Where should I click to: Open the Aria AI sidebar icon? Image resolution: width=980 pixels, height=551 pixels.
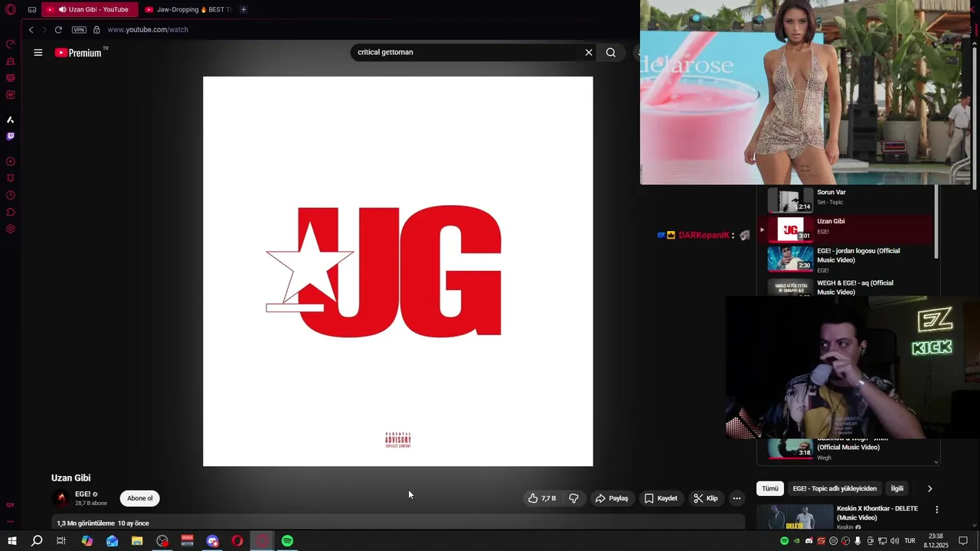coord(11,120)
